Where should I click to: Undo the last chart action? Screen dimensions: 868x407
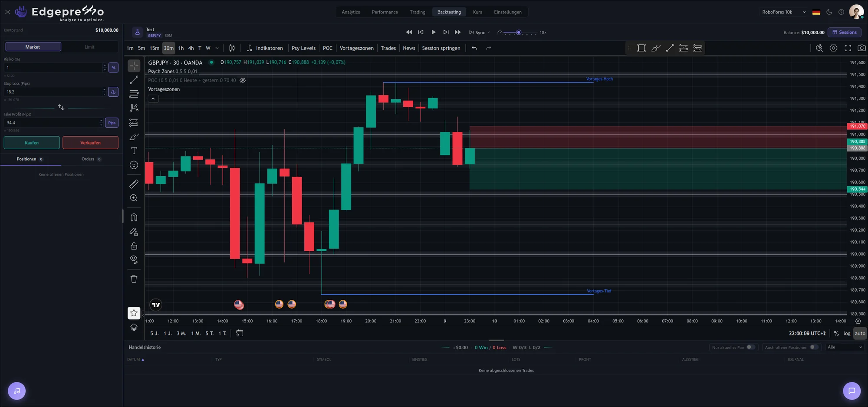(474, 48)
